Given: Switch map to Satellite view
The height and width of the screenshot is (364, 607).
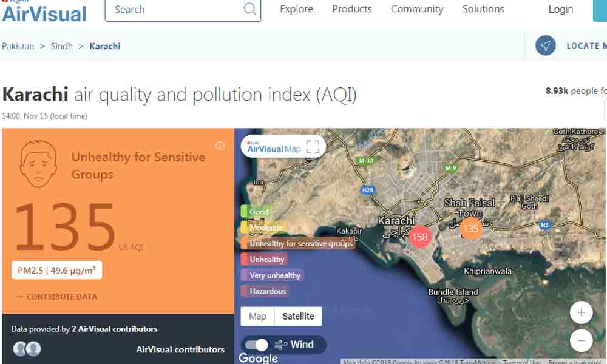Looking at the screenshot, I should tap(298, 317).
